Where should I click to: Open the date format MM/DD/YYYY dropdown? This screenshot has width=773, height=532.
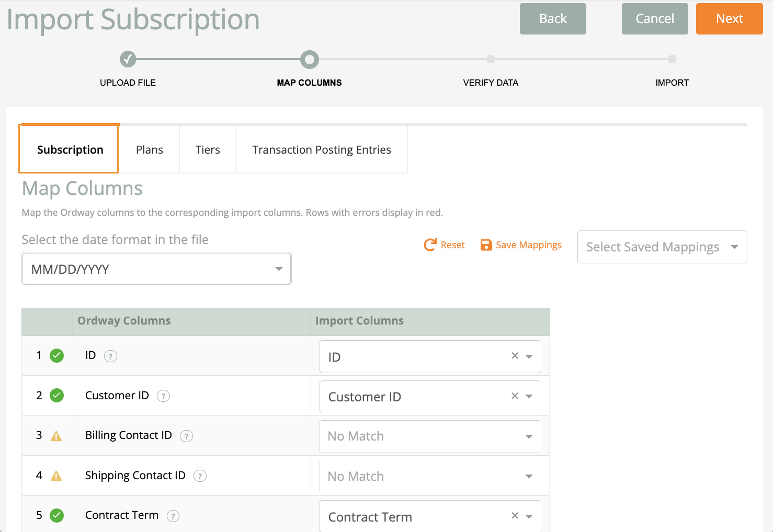tap(156, 269)
